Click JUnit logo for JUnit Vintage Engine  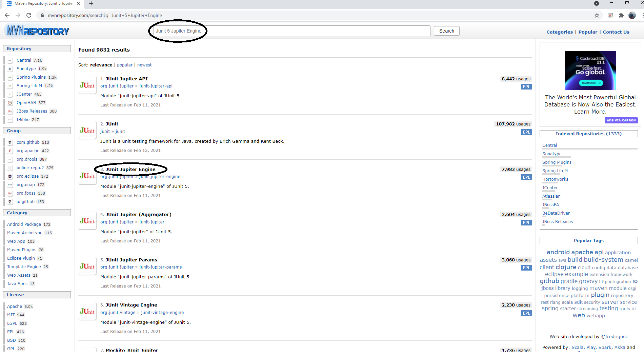[87, 311]
